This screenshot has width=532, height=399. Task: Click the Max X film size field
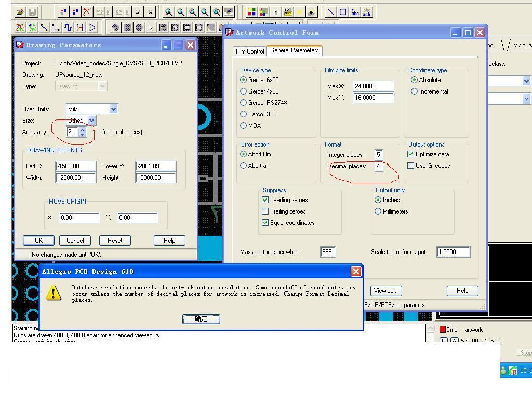pyautogui.click(x=373, y=86)
